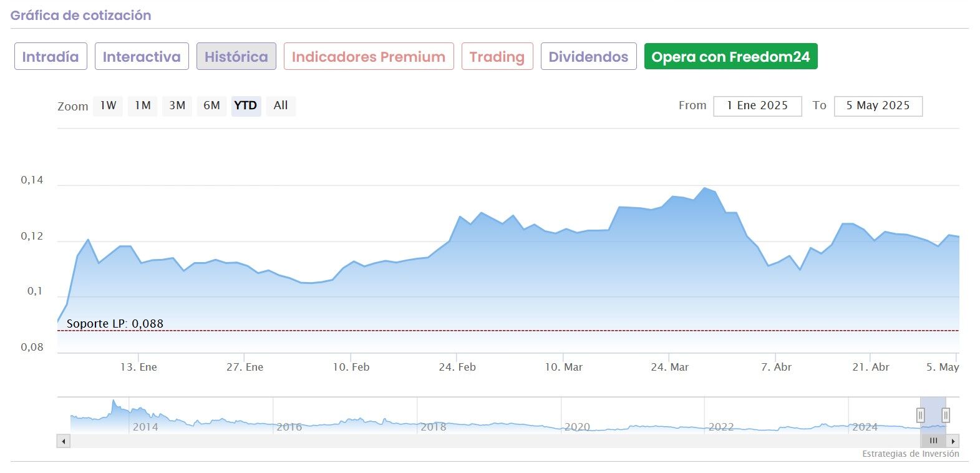Set chart zoom to 1M

pos(143,105)
